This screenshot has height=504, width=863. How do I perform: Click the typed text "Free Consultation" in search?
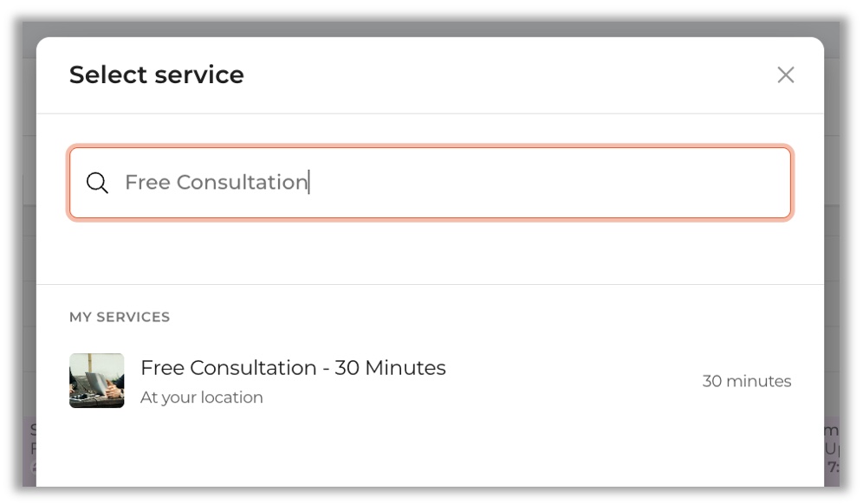216,183
